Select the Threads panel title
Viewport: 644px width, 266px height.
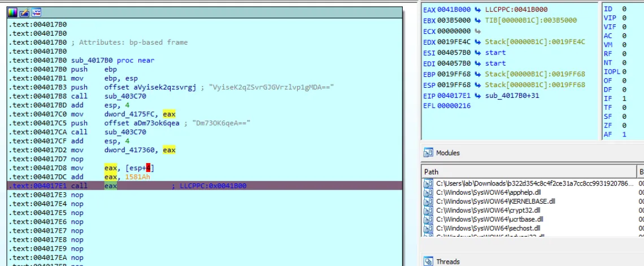tap(447, 261)
